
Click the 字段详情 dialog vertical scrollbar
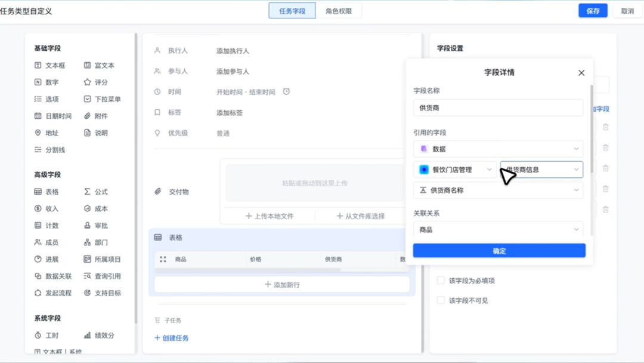point(592,130)
